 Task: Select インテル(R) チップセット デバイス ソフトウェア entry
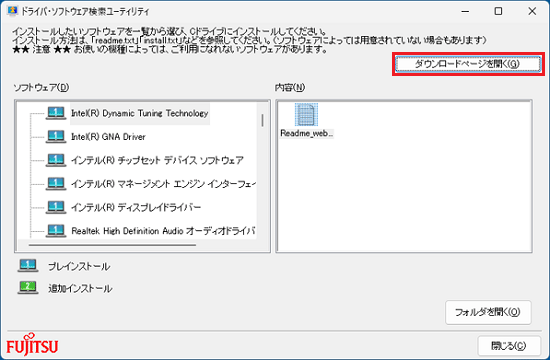coord(157,160)
